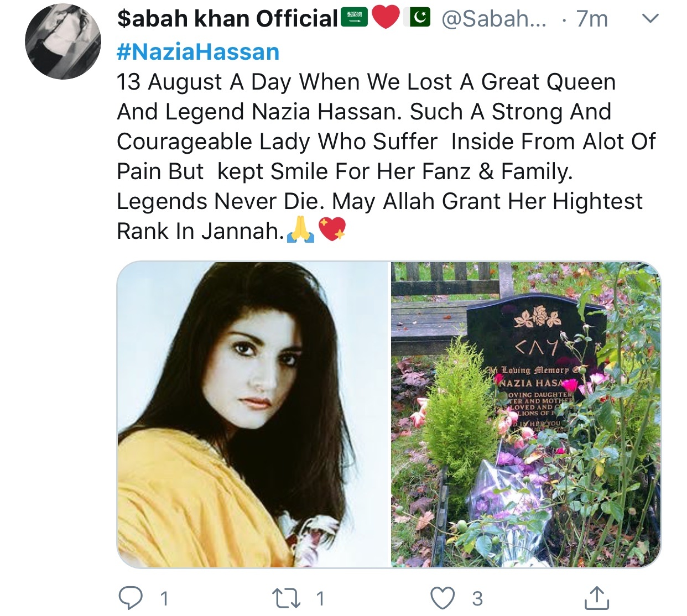Expand the tweet options chevron
This screenshot has width=687, height=616.
(650, 18)
